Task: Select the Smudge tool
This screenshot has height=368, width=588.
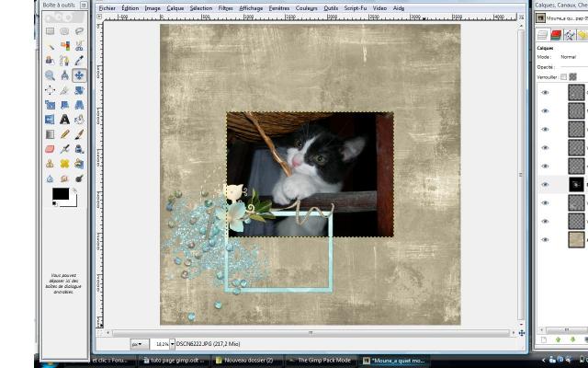Action: tap(64, 178)
